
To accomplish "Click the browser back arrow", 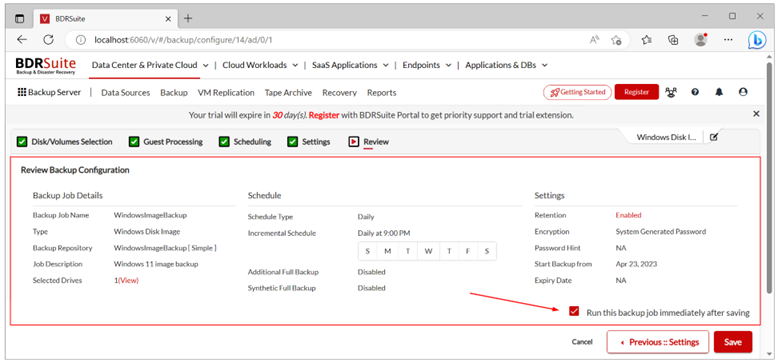I will tap(22, 40).
